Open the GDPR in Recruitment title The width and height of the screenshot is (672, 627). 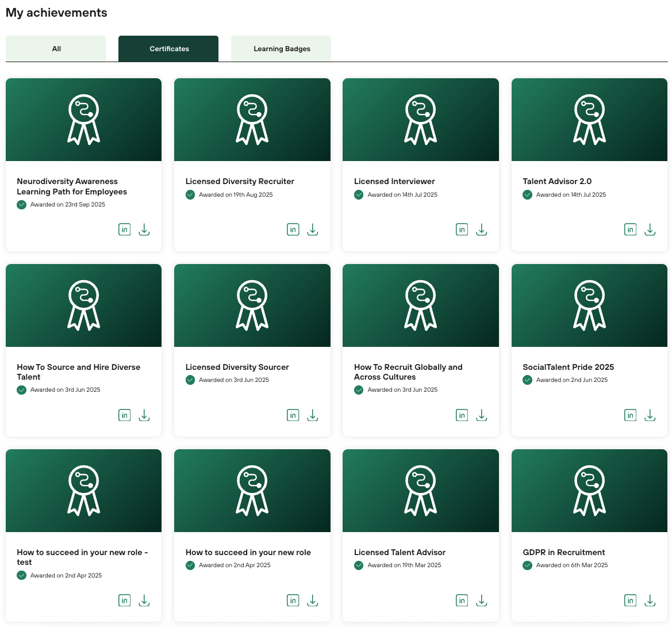563,552
